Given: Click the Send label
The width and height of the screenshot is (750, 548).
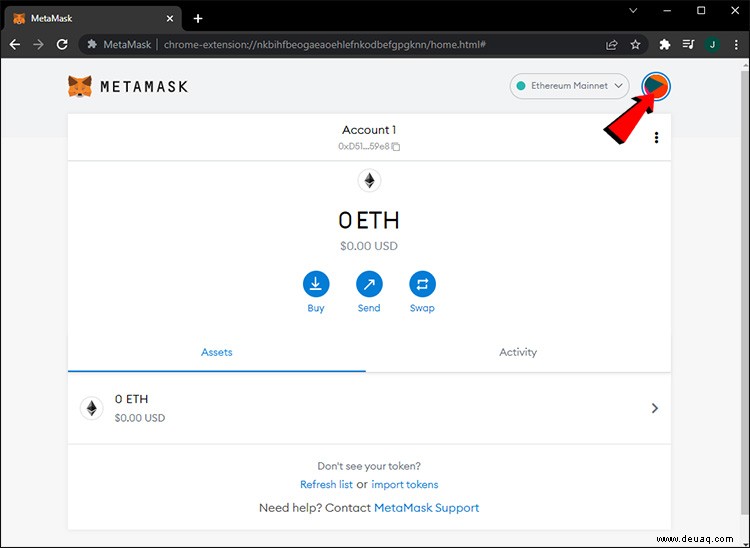Looking at the screenshot, I should 369,308.
